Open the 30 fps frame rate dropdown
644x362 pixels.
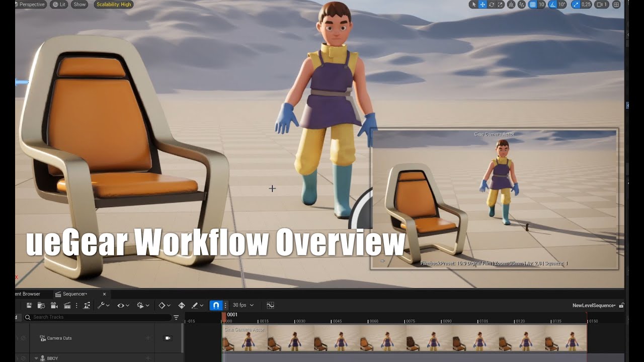click(243, 305)
